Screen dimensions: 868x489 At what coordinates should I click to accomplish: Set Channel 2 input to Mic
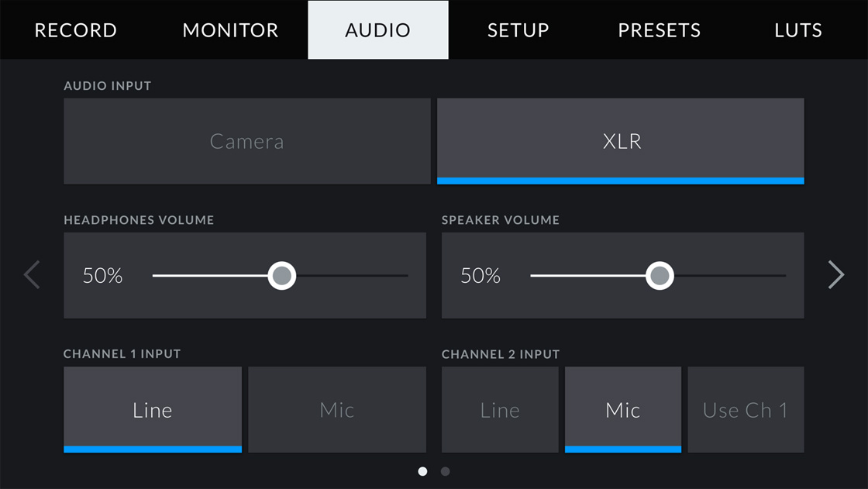[x=623, y=409]
